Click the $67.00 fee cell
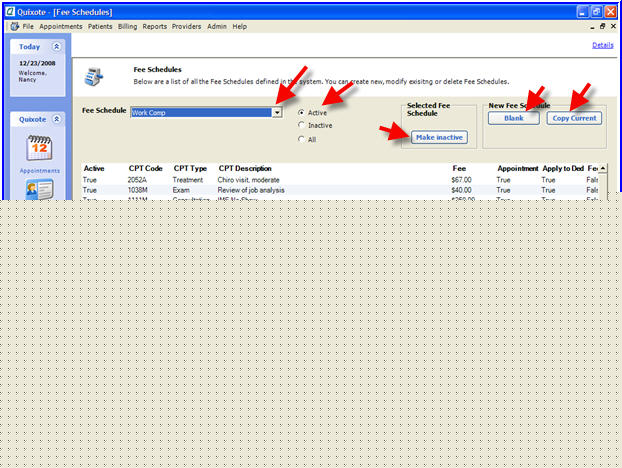This screenshot has height=468, width=622. coord(461,180)
